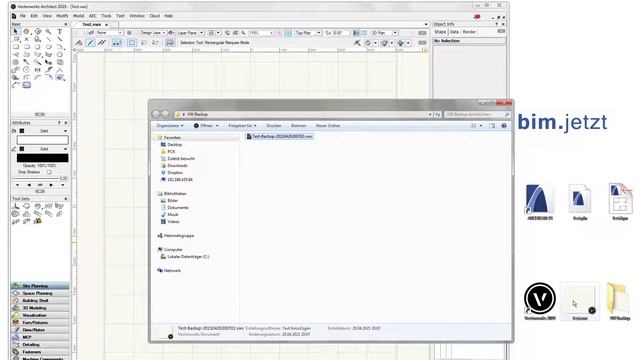
Task: Click the Vectorworks snapping tools icon
Action: [x=357, y=42]
